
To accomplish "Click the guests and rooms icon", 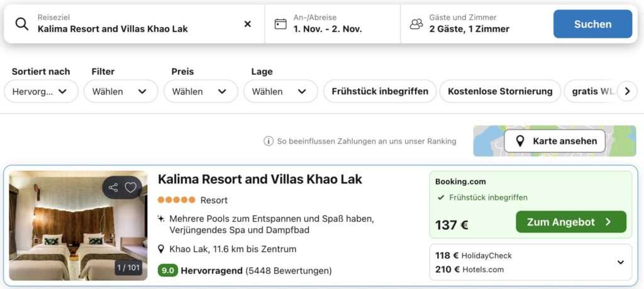I will (416, 24).
